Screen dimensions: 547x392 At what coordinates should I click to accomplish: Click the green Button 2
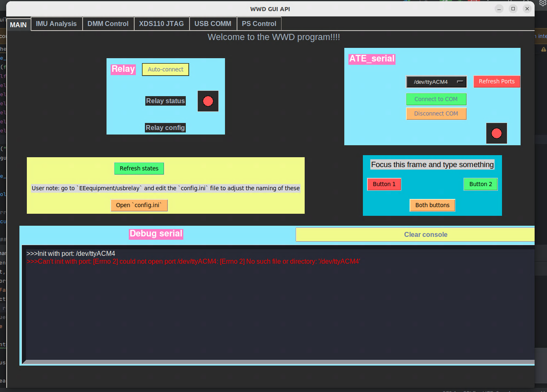click(481, 184)
